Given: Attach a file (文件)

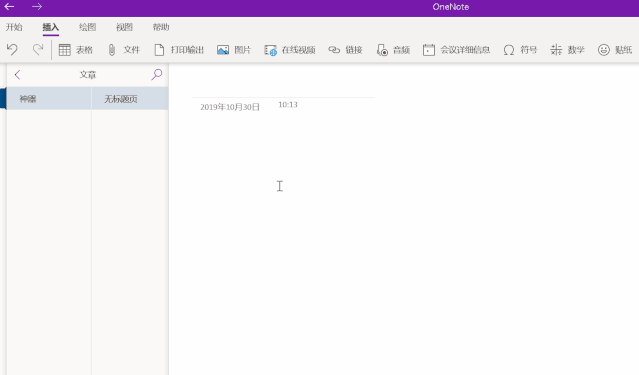Looking at the screenshot, I should 123,50.
